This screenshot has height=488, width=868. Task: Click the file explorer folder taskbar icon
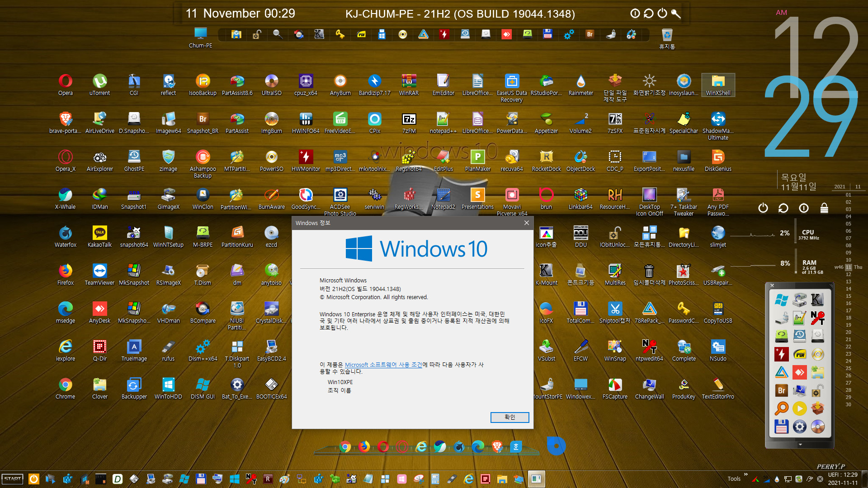tap(502, 479)
